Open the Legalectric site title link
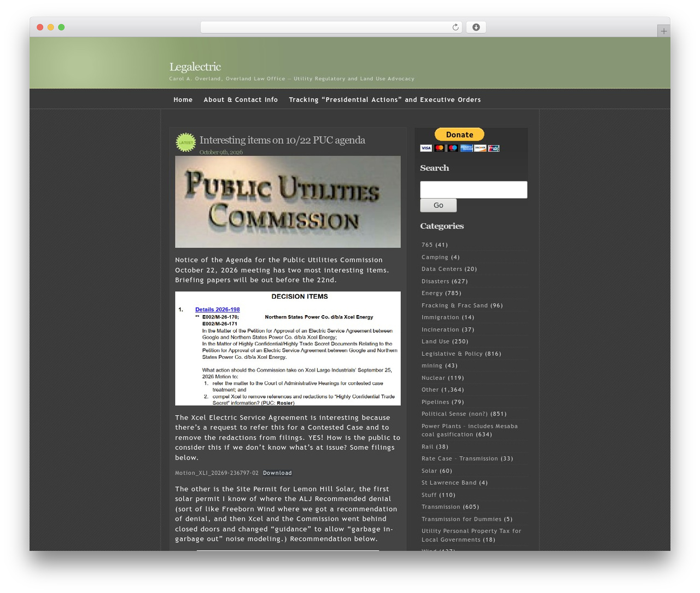700x593 pixels. pos(195,67)
